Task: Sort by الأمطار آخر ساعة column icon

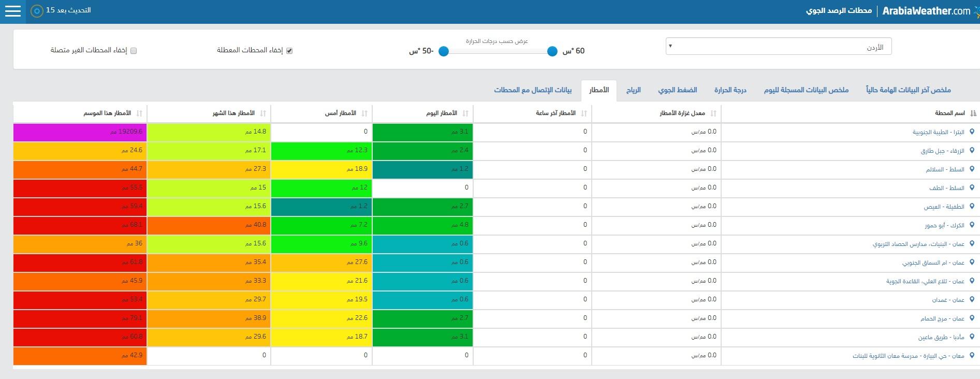Action: tap(584, 113)
